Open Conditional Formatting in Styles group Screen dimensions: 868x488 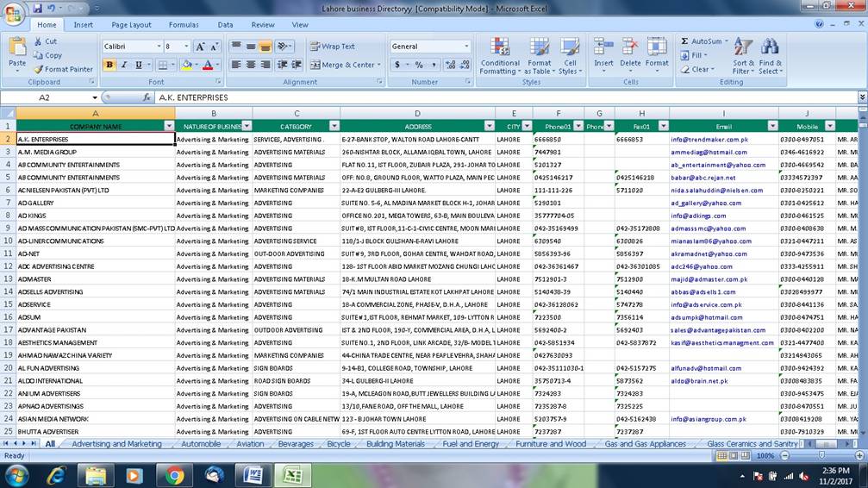coord(500,54)
